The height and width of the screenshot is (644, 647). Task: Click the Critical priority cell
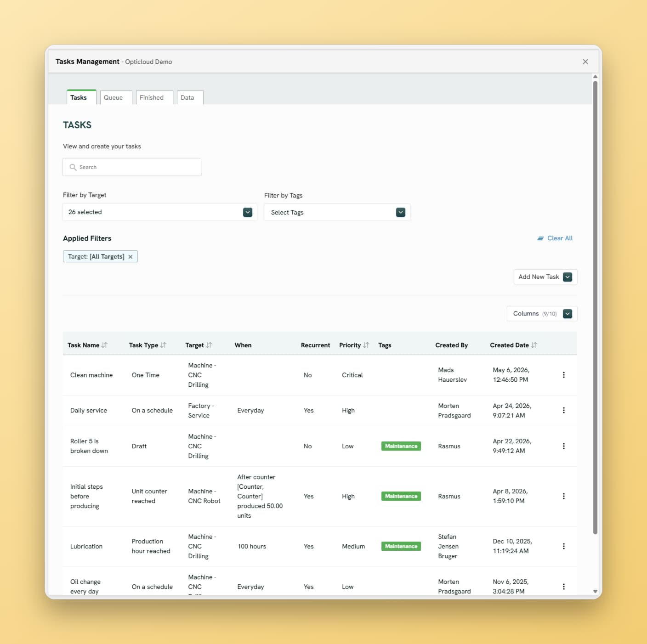click(x=352, y=375)
